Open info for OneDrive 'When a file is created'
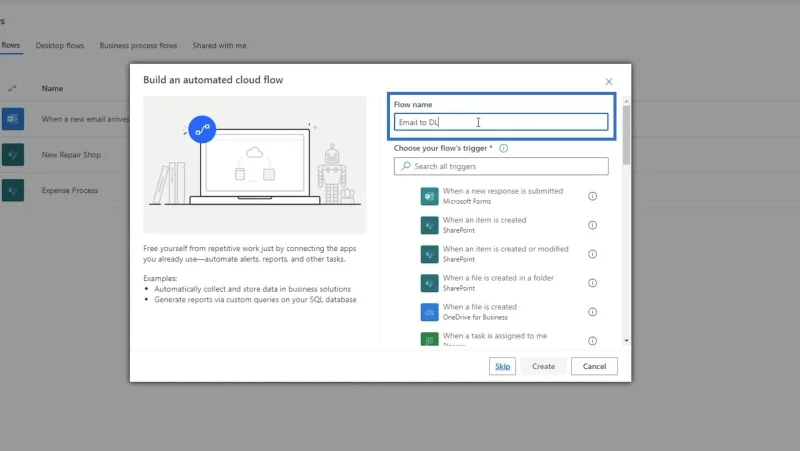The width and height of the screenshot is (800, 451). [592, 312]
